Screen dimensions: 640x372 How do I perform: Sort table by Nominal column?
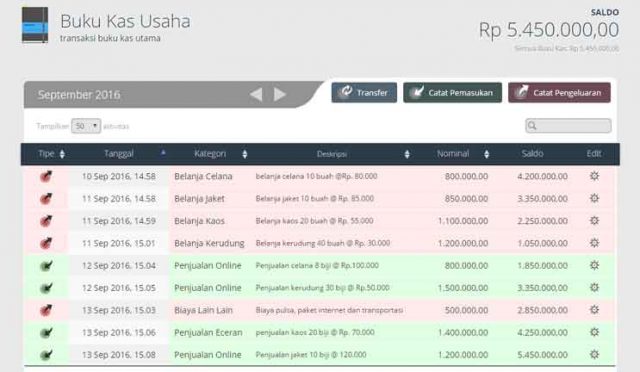(x=463, y=154)
